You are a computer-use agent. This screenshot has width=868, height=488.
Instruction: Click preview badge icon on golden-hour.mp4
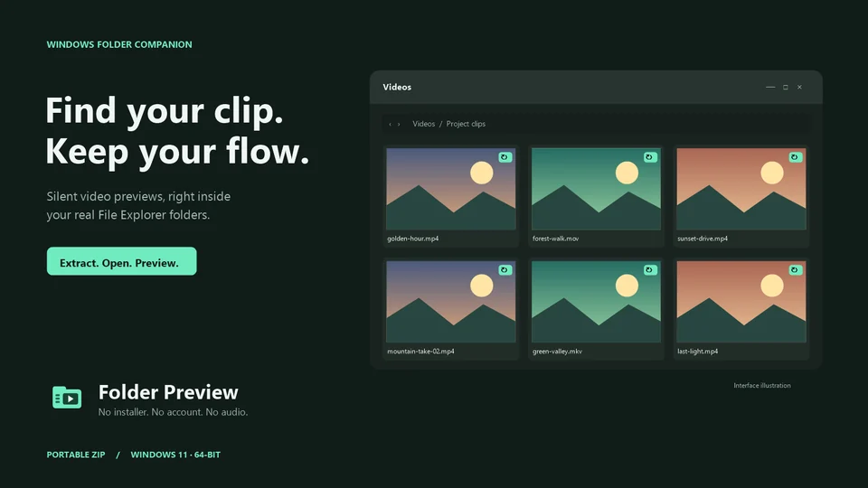tap(505, 157)
